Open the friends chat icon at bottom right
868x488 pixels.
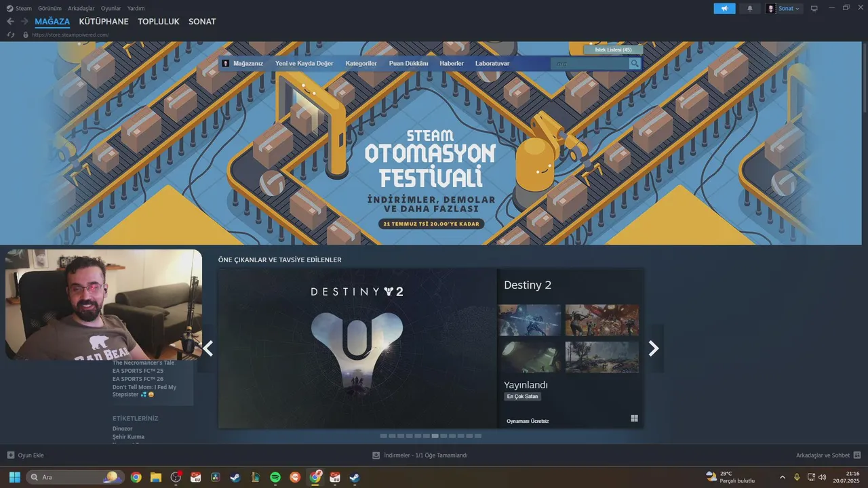click(857, 455)
